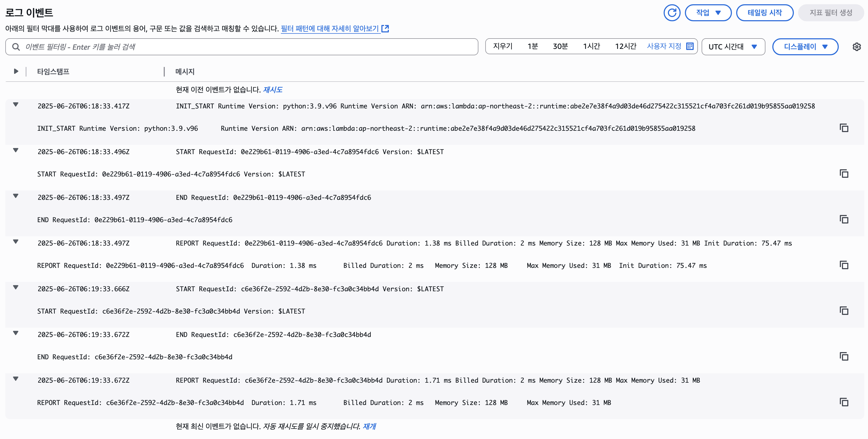868x439 pixels.
Task: Select the 30분 time range
Action: click(560, 47)
